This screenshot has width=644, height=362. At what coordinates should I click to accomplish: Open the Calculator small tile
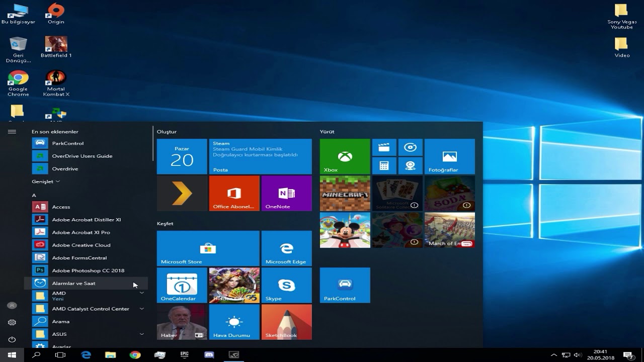click(384, 166)
